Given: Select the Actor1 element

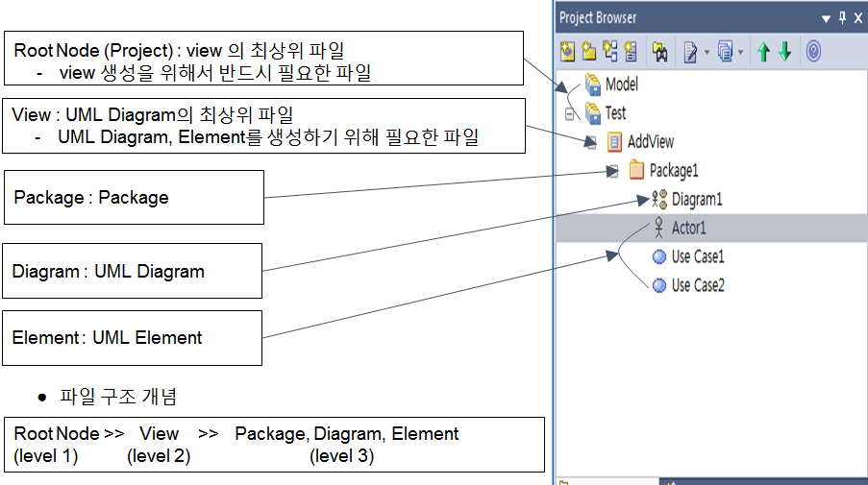Looking at the screenshot, I should point(688,228).
